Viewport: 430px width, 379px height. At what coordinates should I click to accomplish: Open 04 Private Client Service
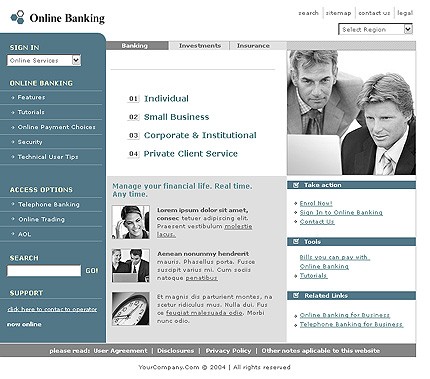click(183, 154)
